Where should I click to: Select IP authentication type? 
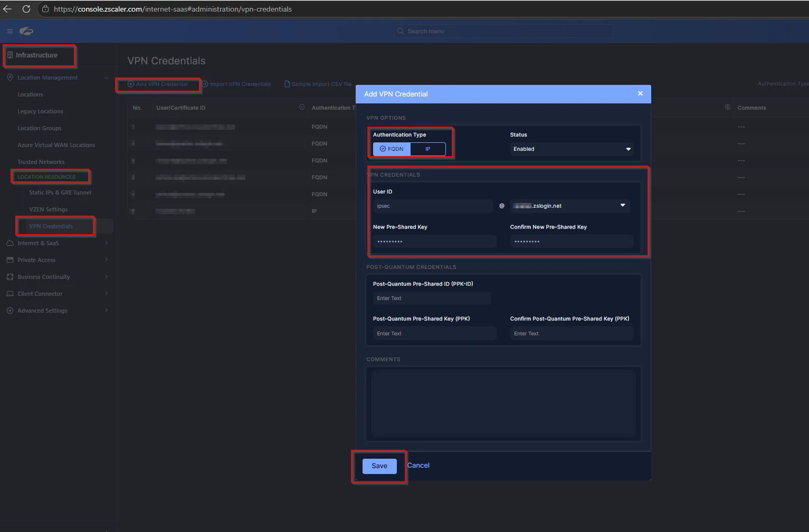coord(427,149)
